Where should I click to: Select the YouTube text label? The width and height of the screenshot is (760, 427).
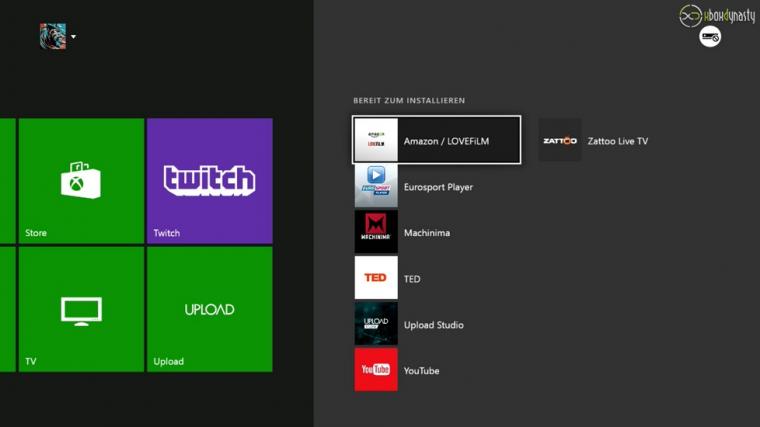pos(422,371)
